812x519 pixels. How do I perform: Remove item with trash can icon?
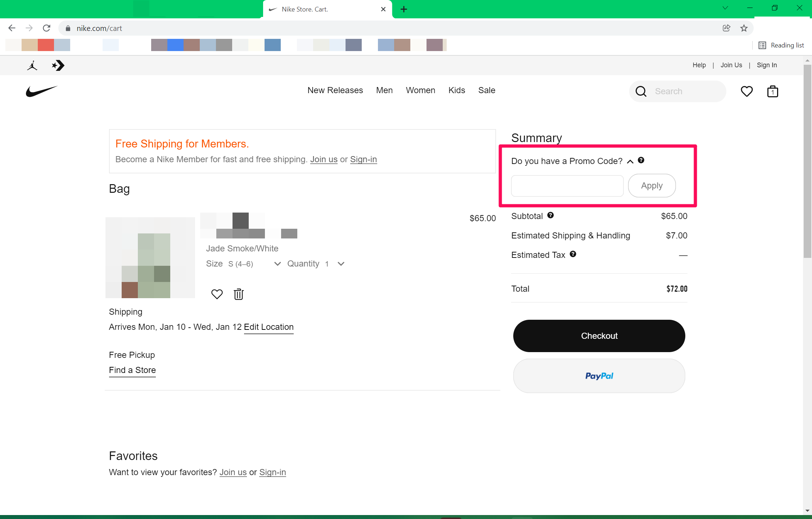(239, 294)
